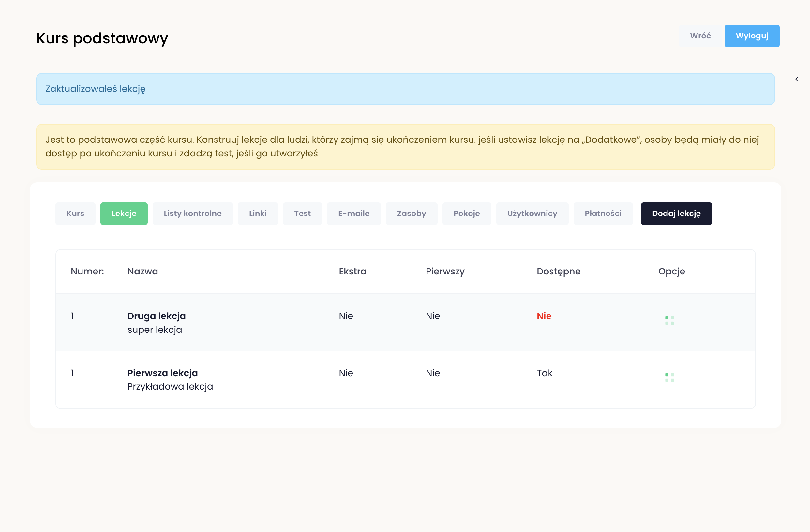Select the Lekcje tab
Viewport: 810px width, 532px height.
124,213
